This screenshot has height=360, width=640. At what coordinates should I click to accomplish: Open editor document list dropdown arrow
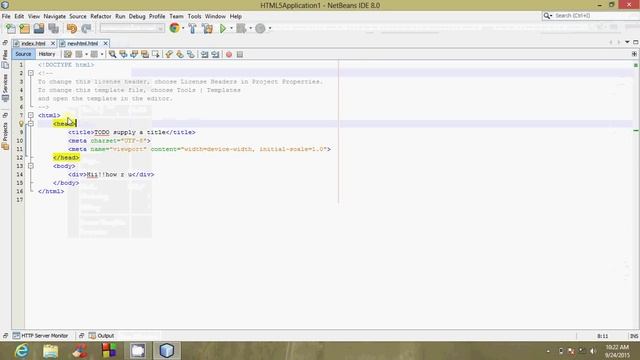627,42
